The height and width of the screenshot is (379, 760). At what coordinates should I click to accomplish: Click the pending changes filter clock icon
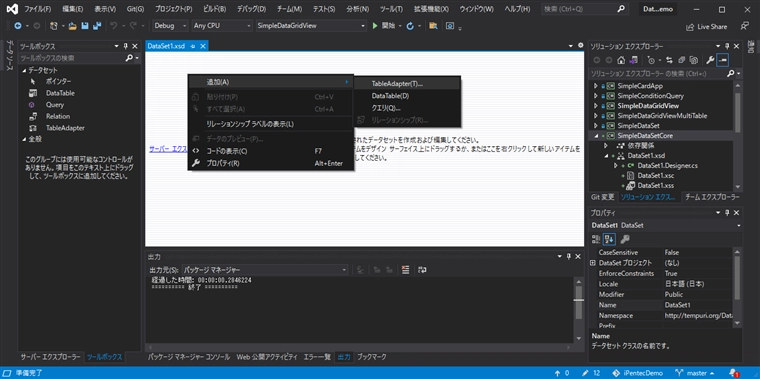coord(651,60)
